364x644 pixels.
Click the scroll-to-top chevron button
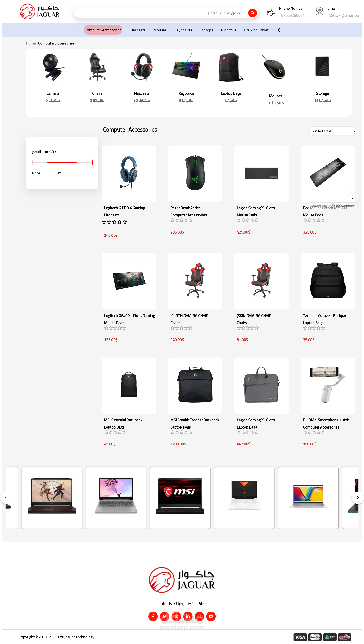click(353, 198)
